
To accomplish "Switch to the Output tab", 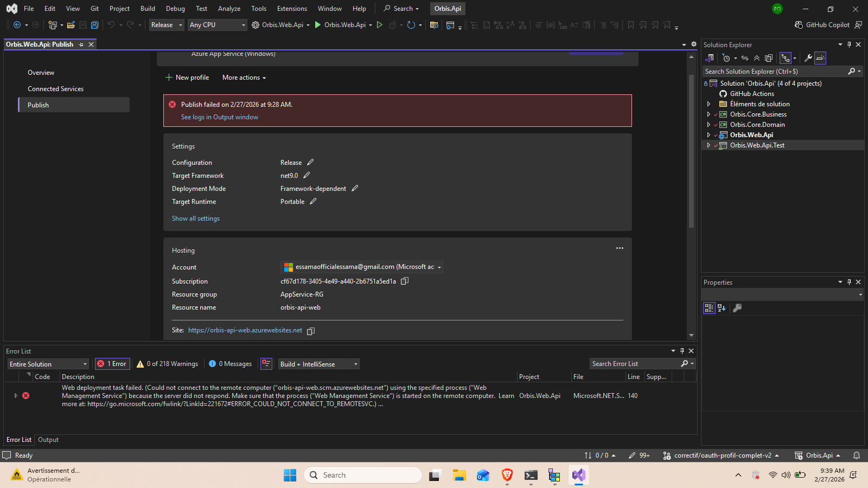I will click(48, 440).
